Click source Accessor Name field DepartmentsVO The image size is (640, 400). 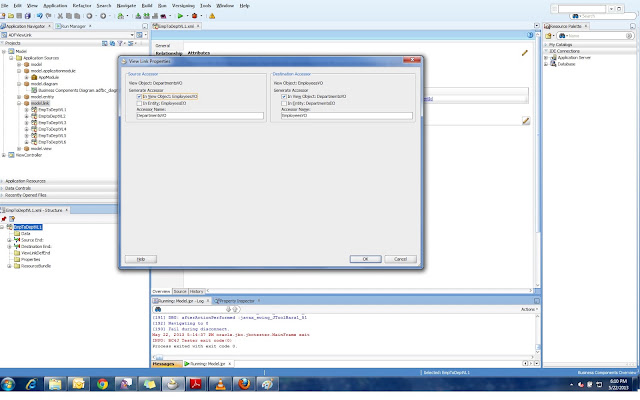pyautogui.click(x=200, y=116)
